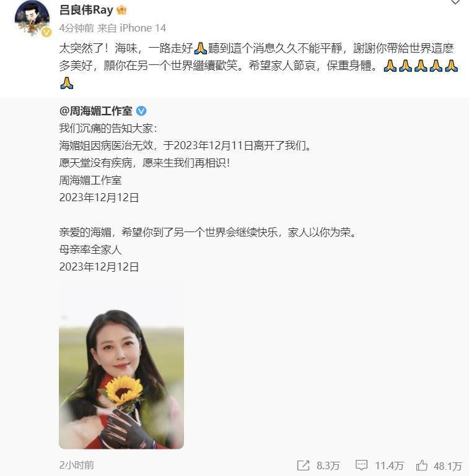Click the first praying hands emoji after 一路走好
This screenshot has height=476, width=469.
[201, 48]
